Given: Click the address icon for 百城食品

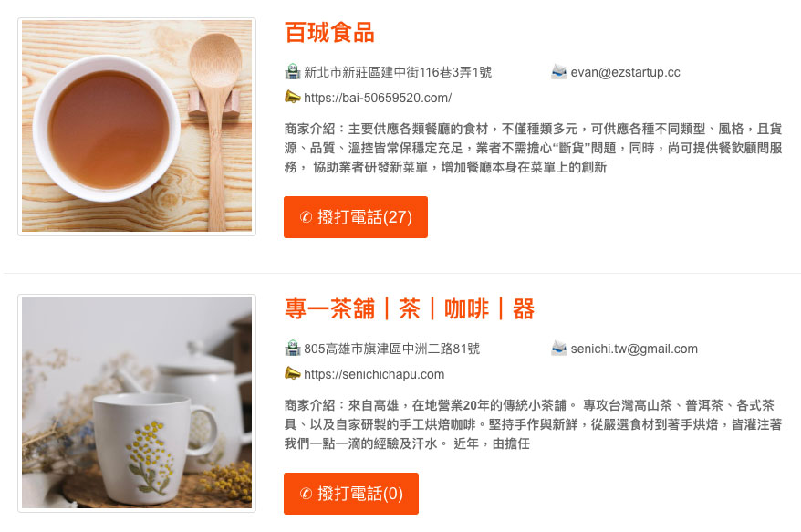Looking at the screenshot, I should click(x=292, y=71).
